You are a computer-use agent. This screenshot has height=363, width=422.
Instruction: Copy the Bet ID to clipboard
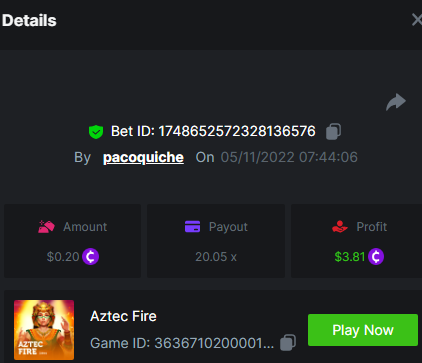[333, 131]
